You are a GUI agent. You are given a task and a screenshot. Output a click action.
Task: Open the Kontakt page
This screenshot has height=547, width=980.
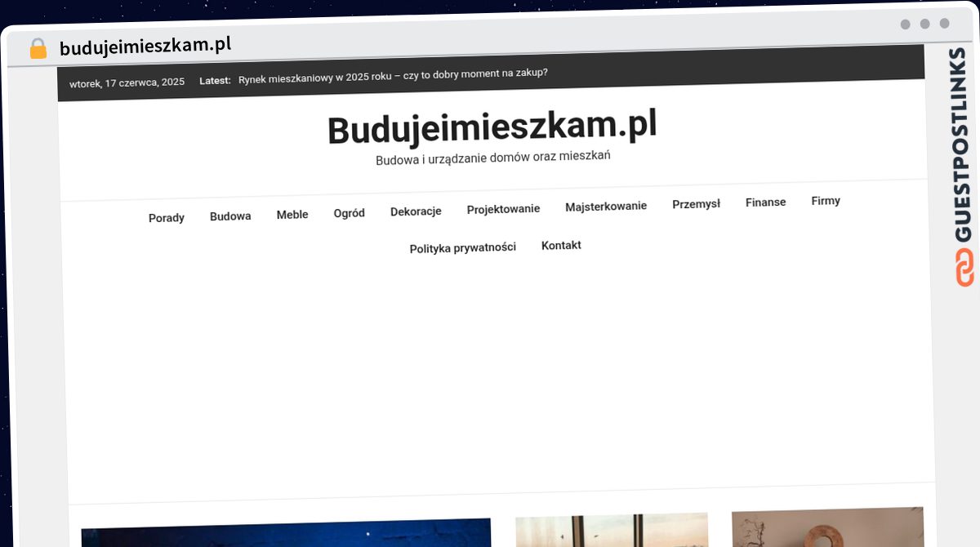coord(561,245)
